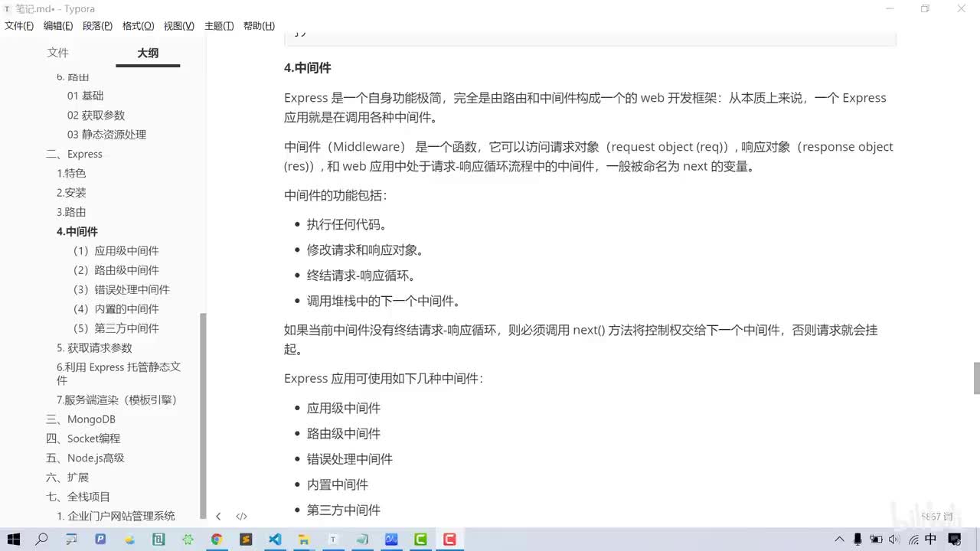
Task: Select the 大纲 outline tab
Action: (148, 53)
